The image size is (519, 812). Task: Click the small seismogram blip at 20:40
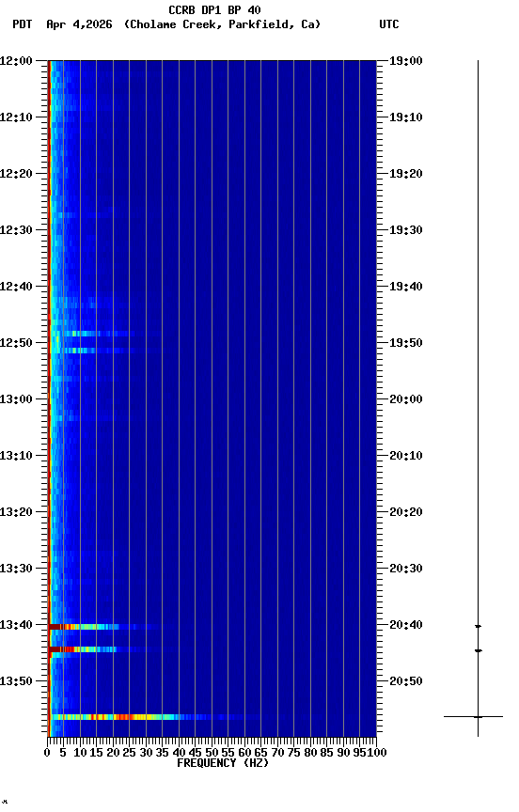tap(478, 626)
